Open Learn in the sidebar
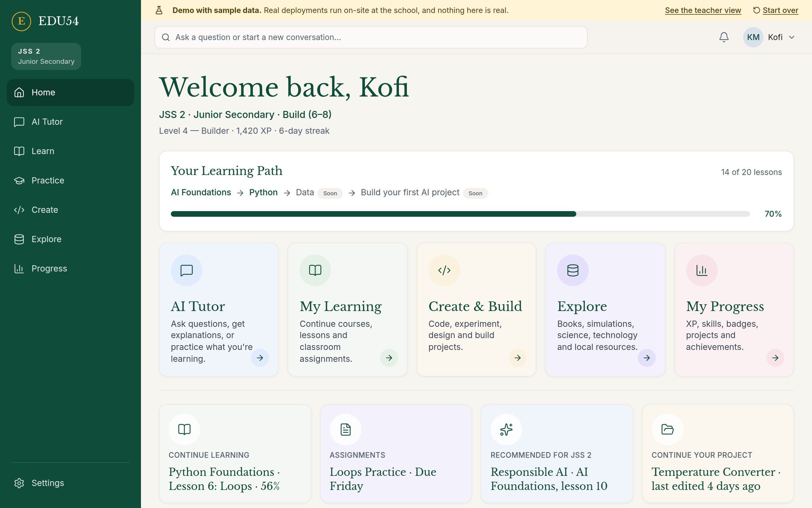This screenshot has width=812, height=508. point(70,151)
